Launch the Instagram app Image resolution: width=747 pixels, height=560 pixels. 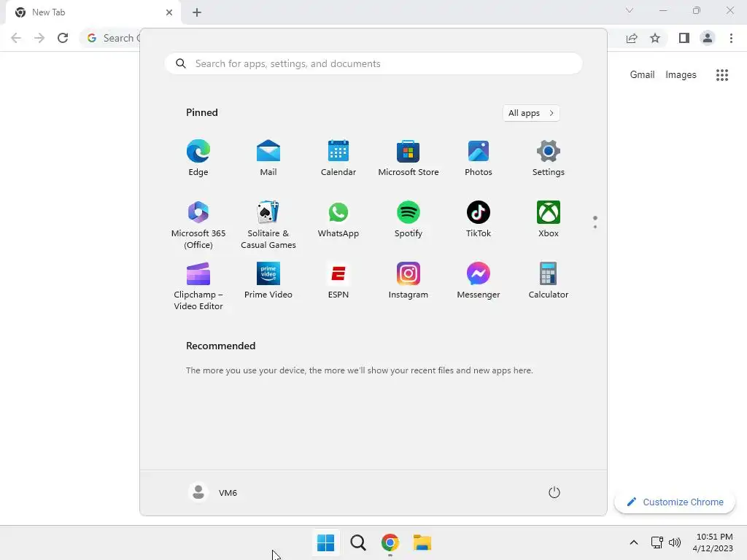coord(409,281)
